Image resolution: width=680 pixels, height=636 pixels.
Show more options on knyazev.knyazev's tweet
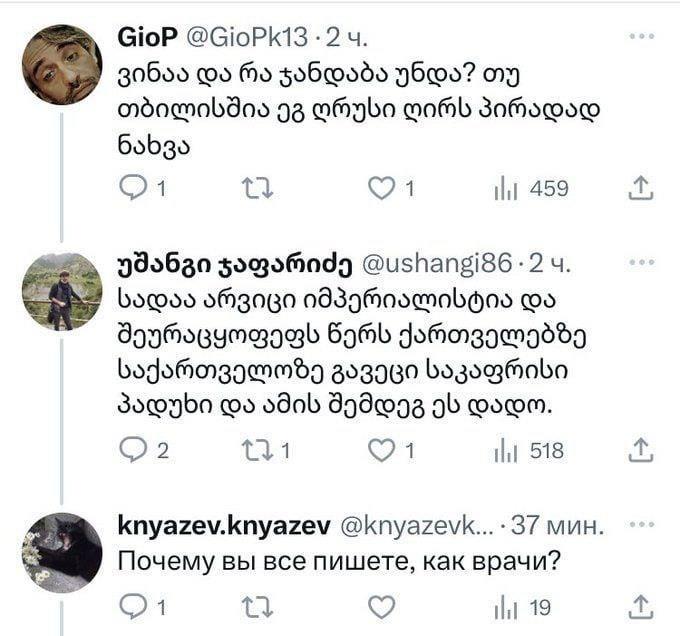pyautogui.click(x=640, y=524)
